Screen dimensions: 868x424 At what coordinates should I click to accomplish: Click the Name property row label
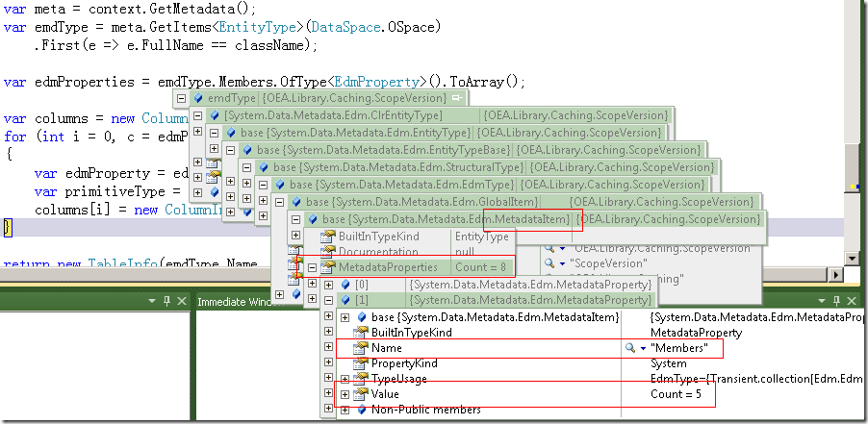tap(387, 348)
